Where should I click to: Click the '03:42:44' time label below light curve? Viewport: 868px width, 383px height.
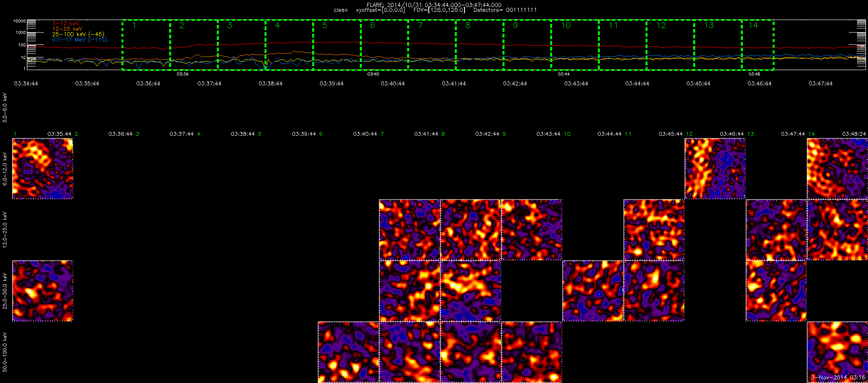[x=515, y=84]
